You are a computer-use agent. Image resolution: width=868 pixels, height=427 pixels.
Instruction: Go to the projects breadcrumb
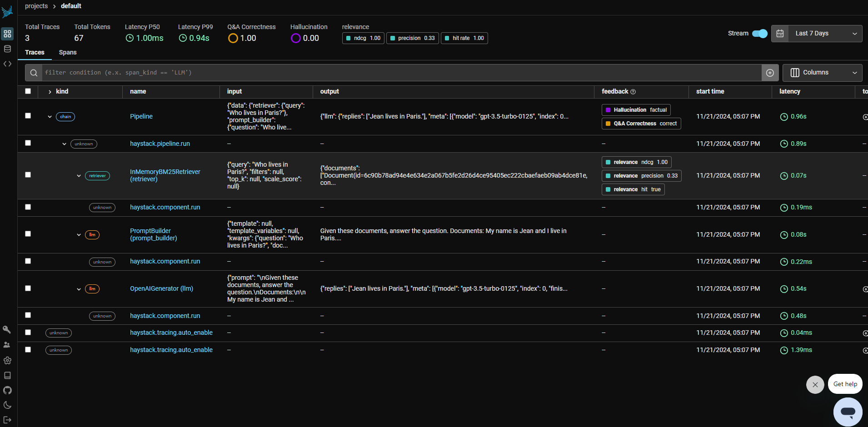pos(36,6)
